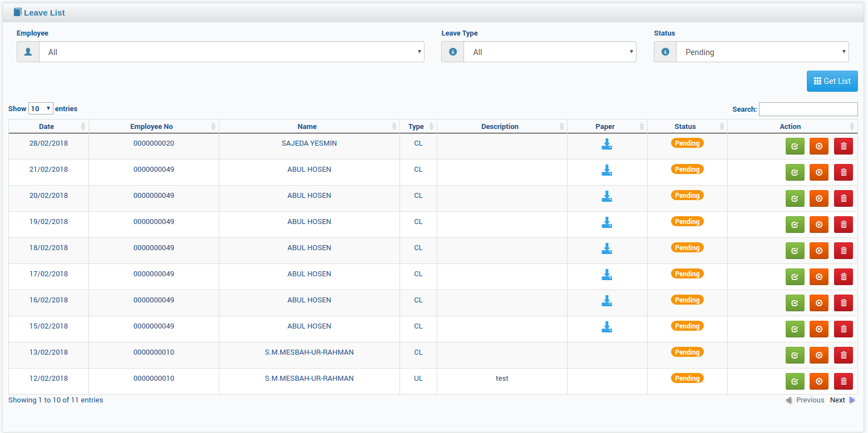Delete the 28/02/2018 leave using the trash icon
Viewport: 868px width, 433px height.
pyautogui.click(x=843, y=146)
